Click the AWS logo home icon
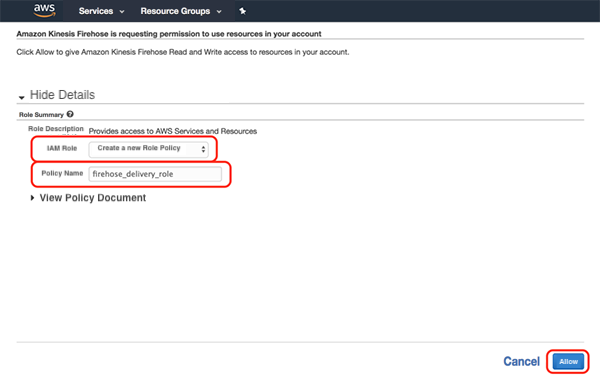Screen dimensions: 600x380 (x=44, y=10)
